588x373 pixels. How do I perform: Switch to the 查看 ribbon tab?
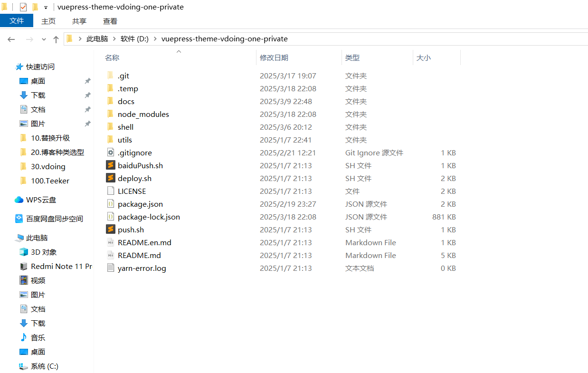(x=110, y=21)
